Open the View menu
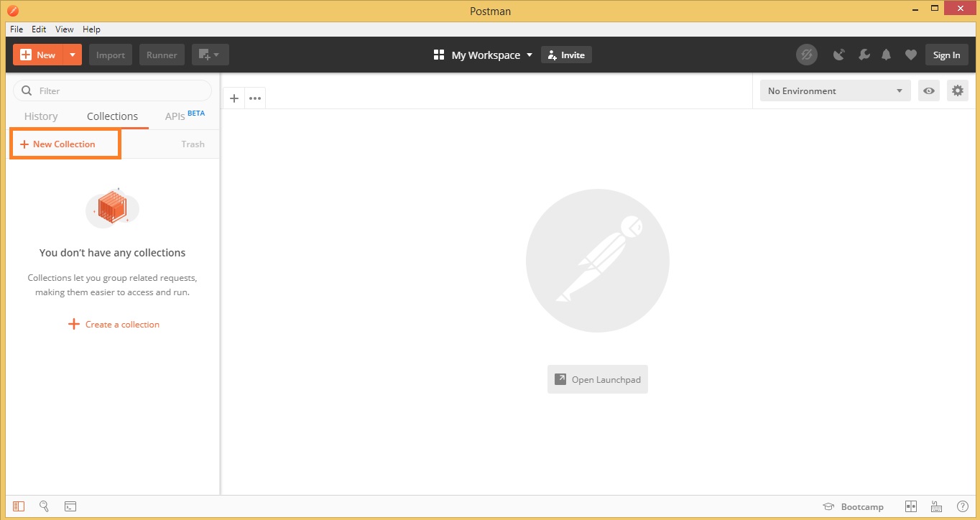This screenshot has width=980, height=520. click(x=65, y=29)
